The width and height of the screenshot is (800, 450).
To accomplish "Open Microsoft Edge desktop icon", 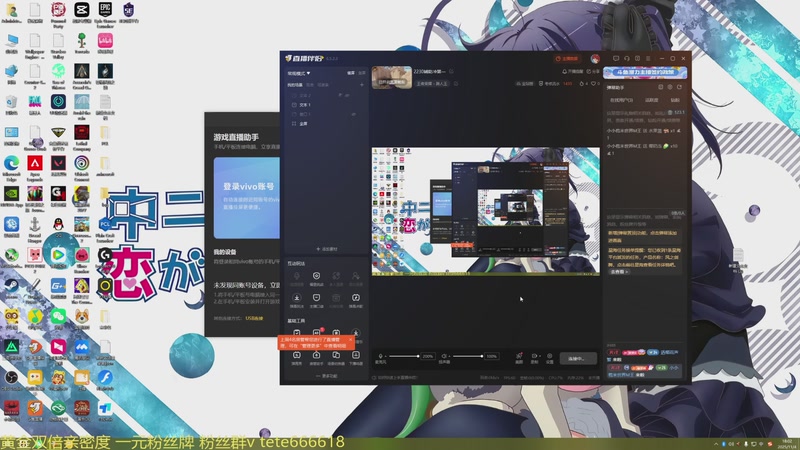I will (11, 168).
